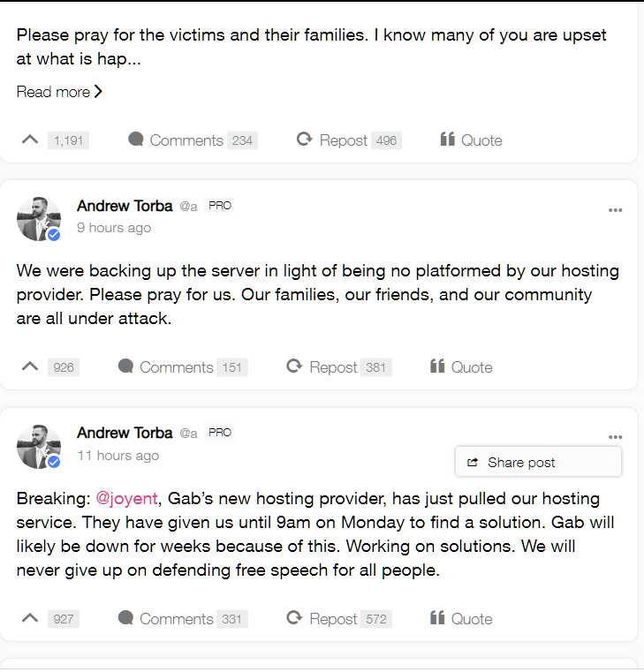644x672 pixels.
Task: Open comments on the post with 331 comments
Action: click(x=183, y=619)
